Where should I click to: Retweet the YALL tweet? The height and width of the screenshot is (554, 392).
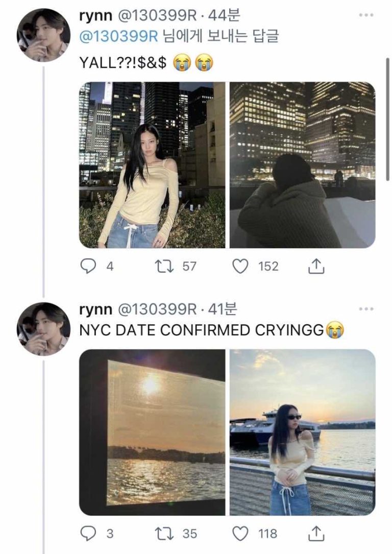tap(163, 266)
